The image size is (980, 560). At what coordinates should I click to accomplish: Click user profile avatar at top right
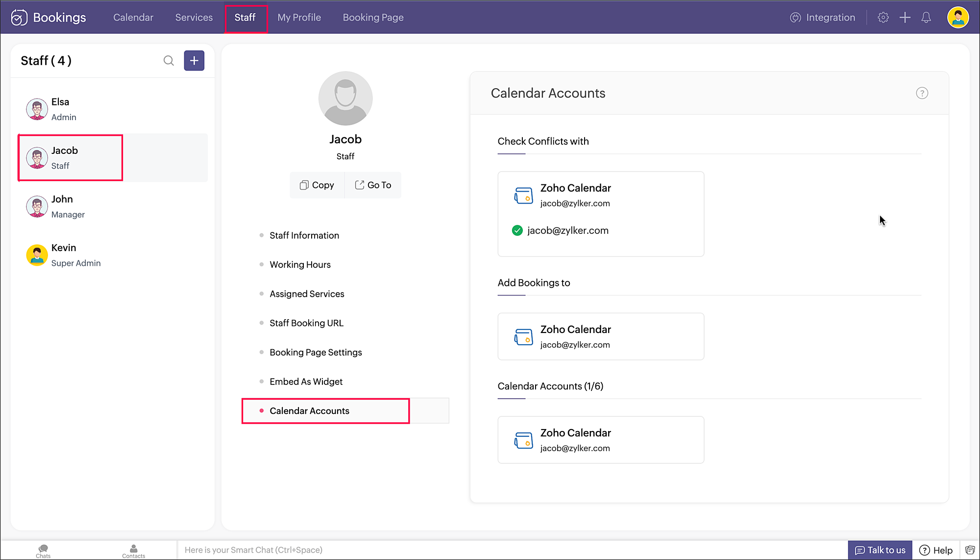957,18
